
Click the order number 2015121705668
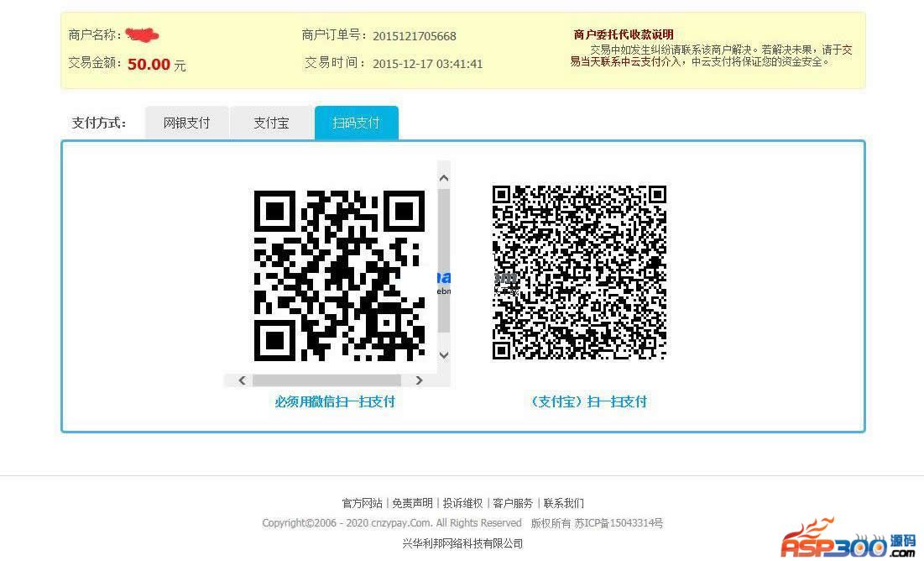(x=415, y=36)
